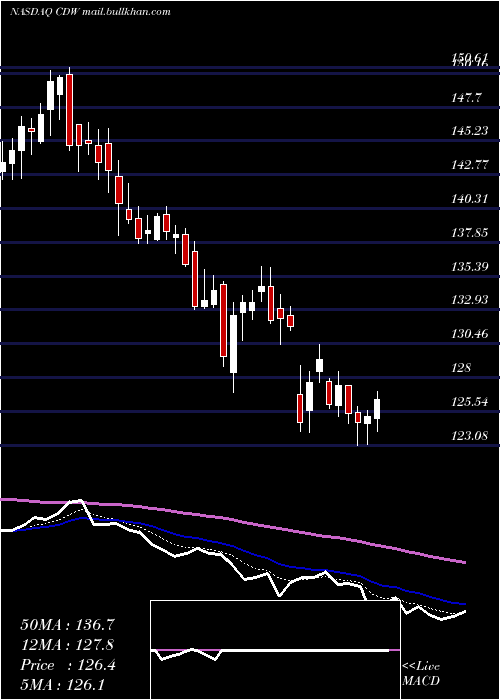The image size is (500, 700).
Task: Select the 125.54 price level label
Action: (x=470, y=402)
